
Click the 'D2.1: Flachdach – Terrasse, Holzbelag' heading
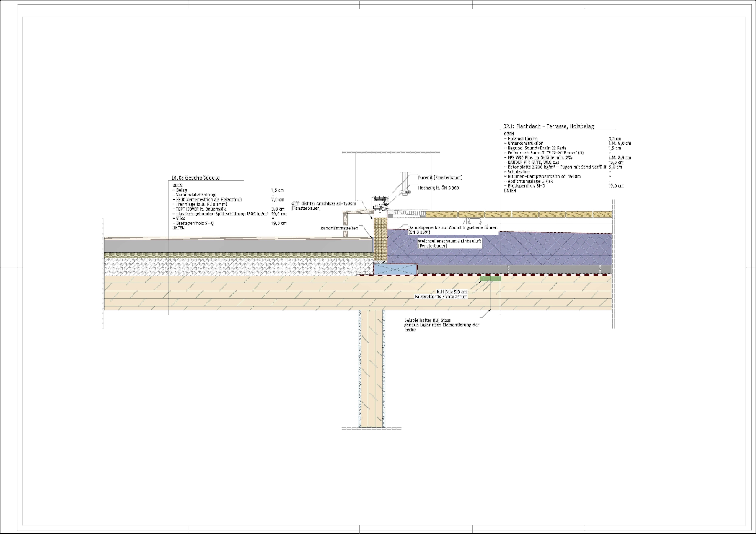(x=549, y=126)
